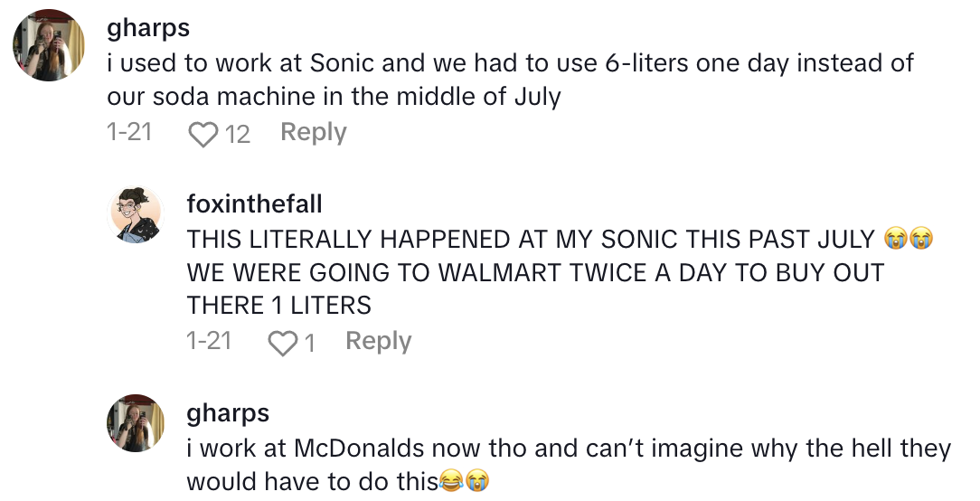Select the 'i work at McDonalds now' text
This screenshot has height=501, width=980.
point(568,465)
